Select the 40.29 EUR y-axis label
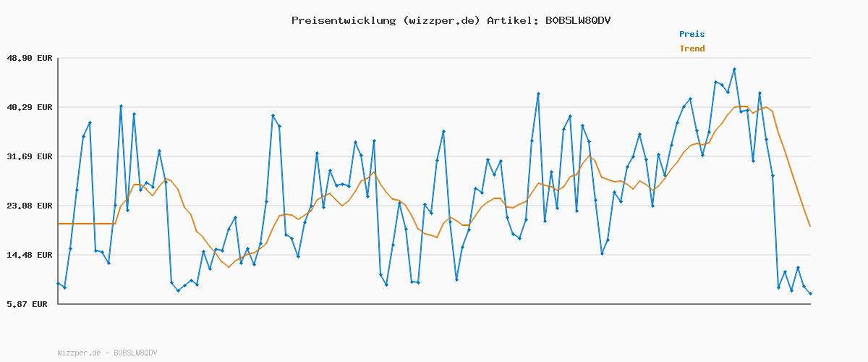 click(x=29, y=107)
